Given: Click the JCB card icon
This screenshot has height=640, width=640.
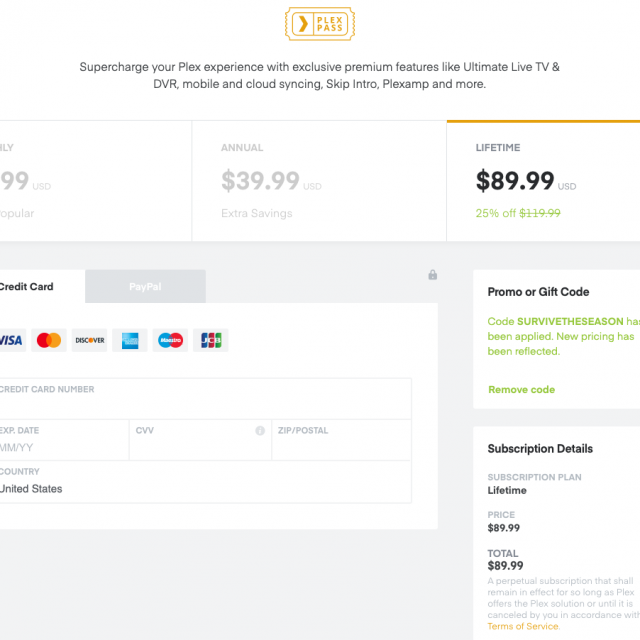Looking at the screenshot, I should [x=211, y=340].
